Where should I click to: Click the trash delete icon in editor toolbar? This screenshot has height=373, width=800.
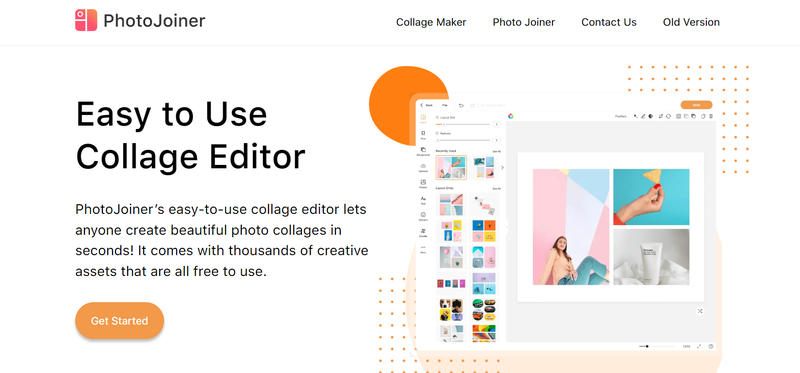tap(711, 116)
